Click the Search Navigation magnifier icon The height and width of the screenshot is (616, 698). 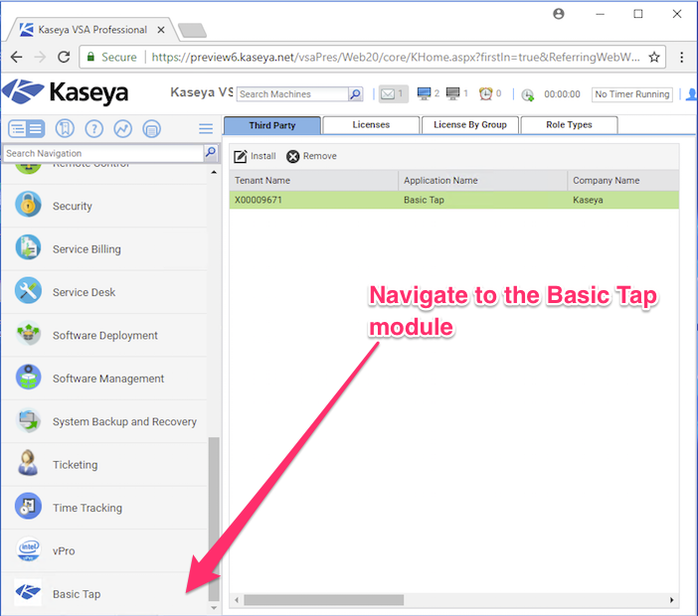click(x=211, y=153)
